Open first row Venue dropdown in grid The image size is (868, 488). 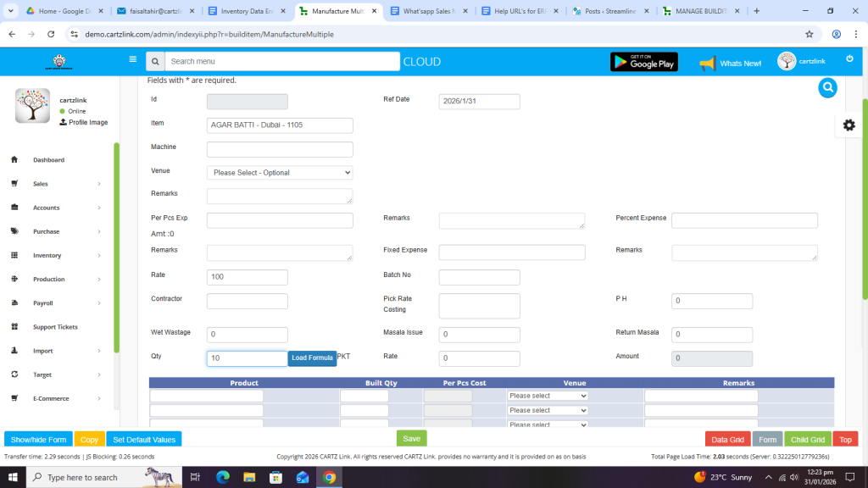point(548,396)
